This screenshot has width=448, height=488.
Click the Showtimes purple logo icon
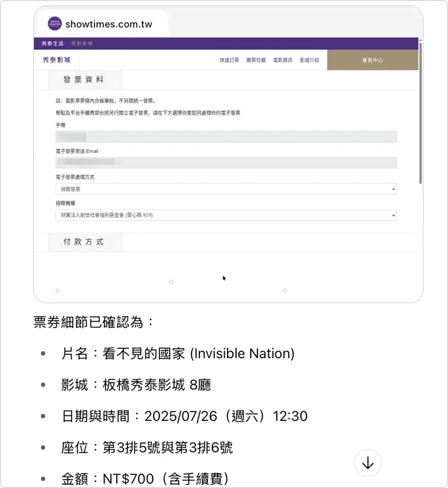(55, 24)
